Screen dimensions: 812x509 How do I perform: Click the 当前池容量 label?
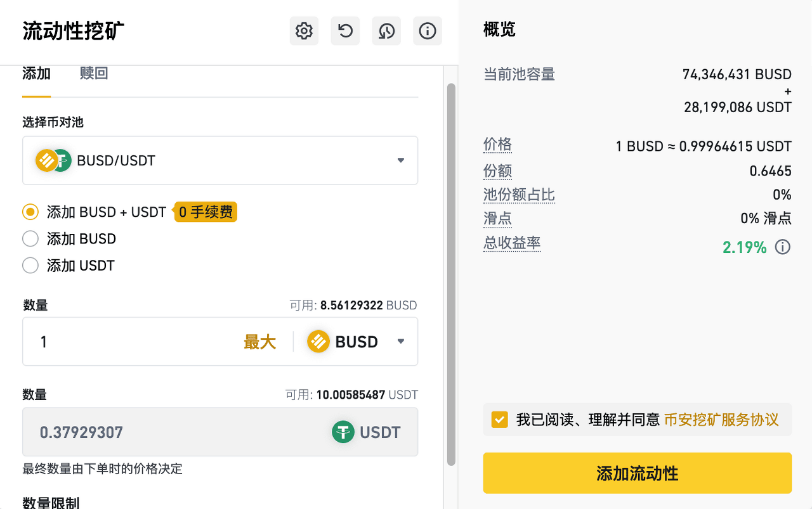[519, 74]
